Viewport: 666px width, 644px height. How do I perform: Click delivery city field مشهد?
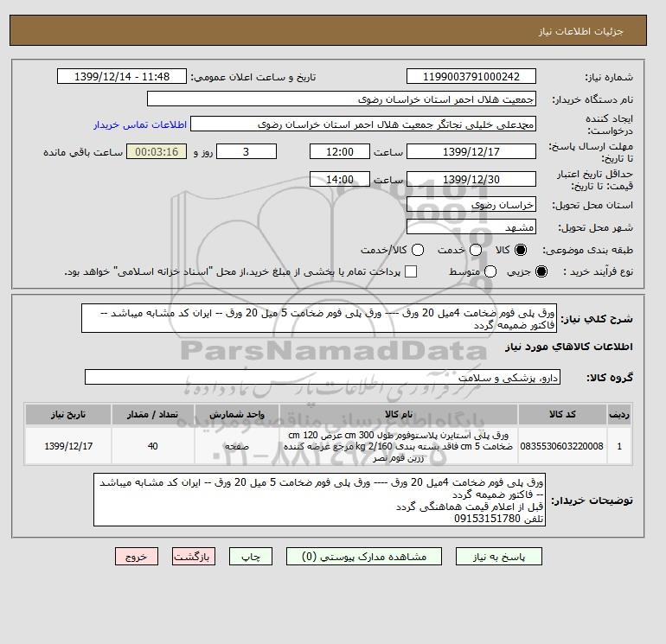pyautogui.click(x=471, y=227)
